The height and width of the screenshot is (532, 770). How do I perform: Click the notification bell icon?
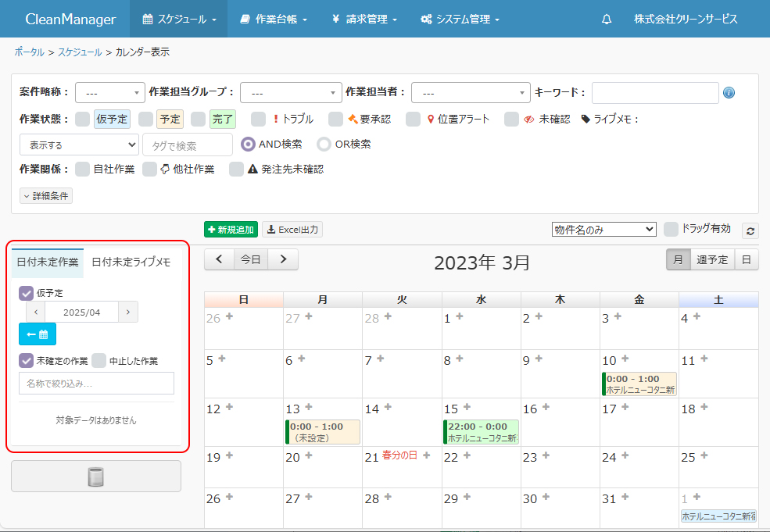[x=607, y=19]
